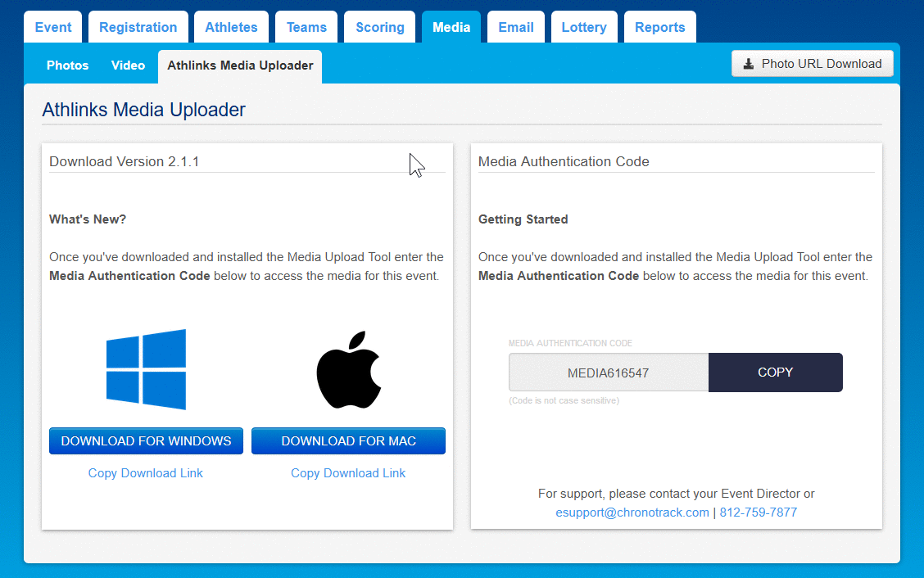Go to the Teams tab

coord(306,27)
